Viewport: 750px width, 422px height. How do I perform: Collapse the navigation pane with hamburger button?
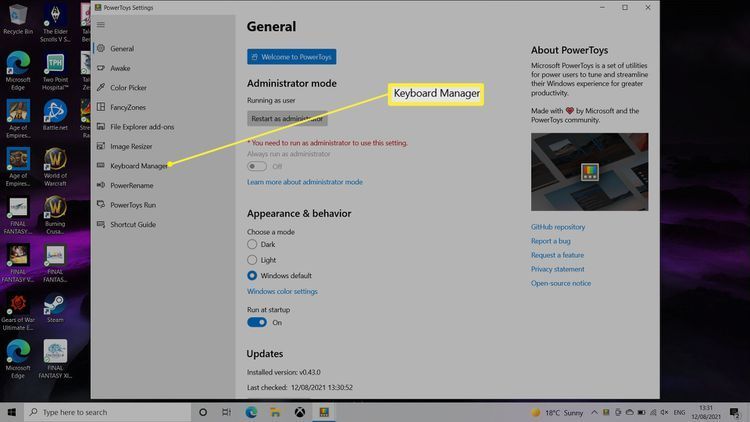point(100,24)
